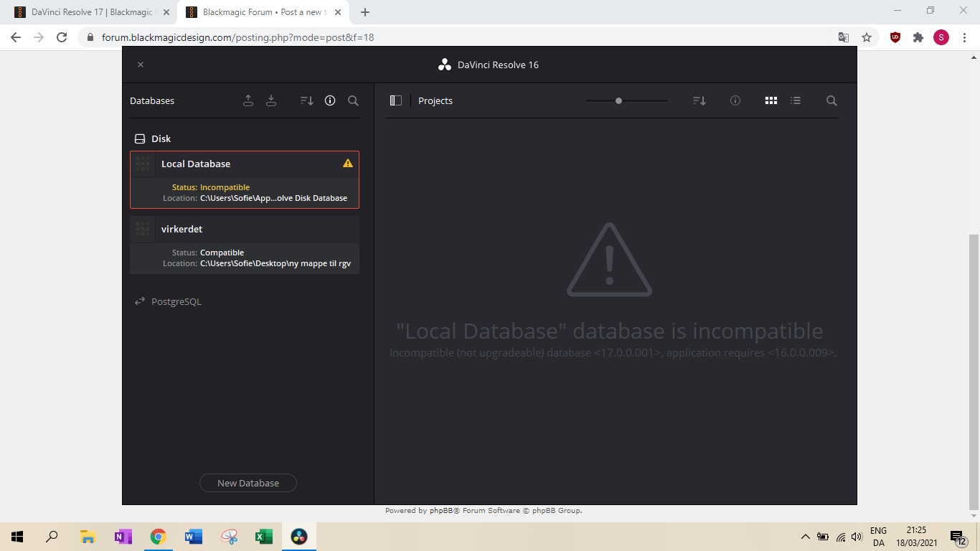
Task: Open the Chrome extensions puzzle menu
Action: [918, 37]
